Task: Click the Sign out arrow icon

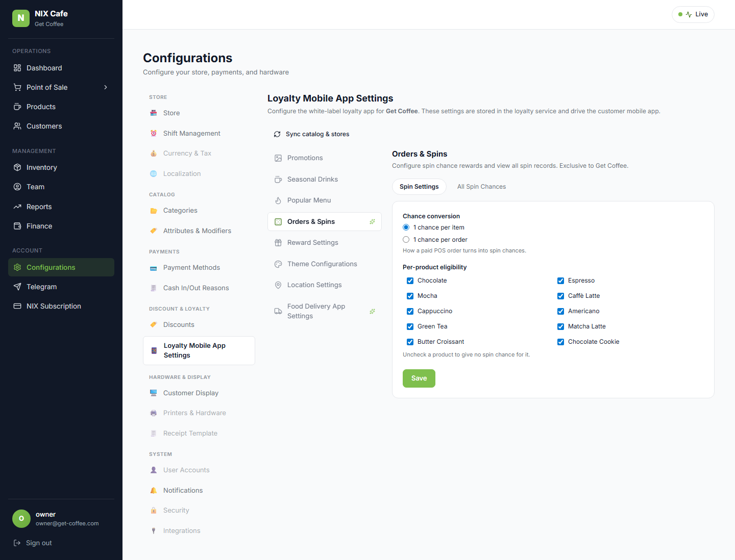Action: pos(17,543)
